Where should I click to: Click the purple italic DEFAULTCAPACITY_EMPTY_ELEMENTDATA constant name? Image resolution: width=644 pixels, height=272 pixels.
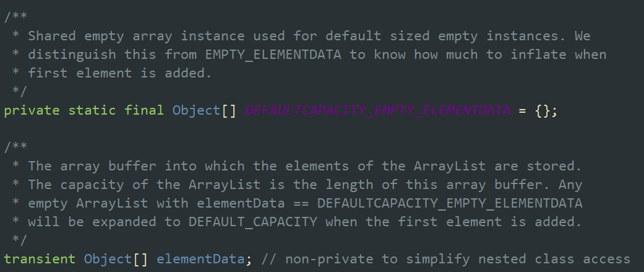click(377, 111)
